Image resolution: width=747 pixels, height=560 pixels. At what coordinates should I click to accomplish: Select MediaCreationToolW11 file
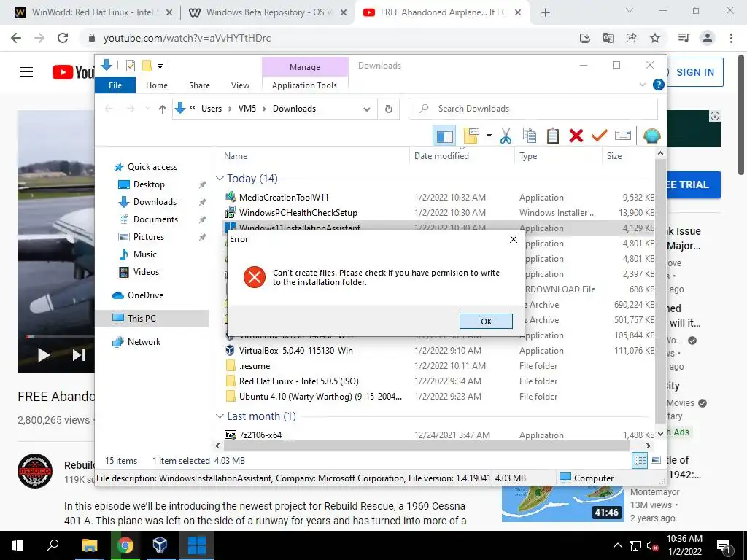point(284,197)
